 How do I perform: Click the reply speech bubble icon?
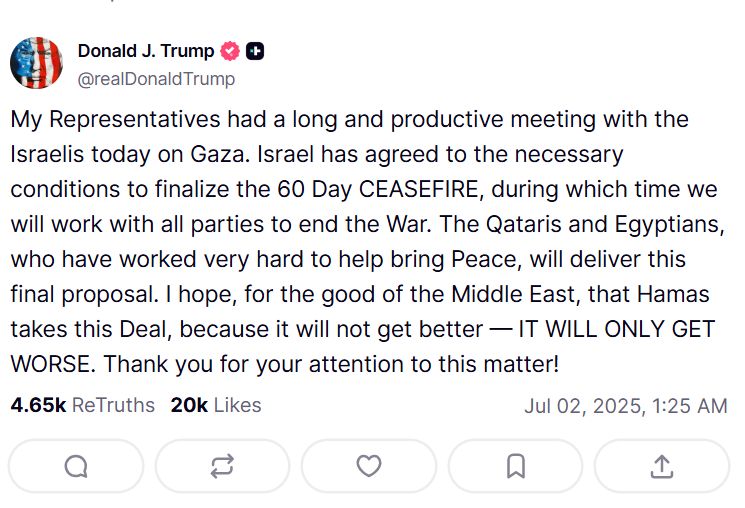pyautogui.click(x=75, y=466)
